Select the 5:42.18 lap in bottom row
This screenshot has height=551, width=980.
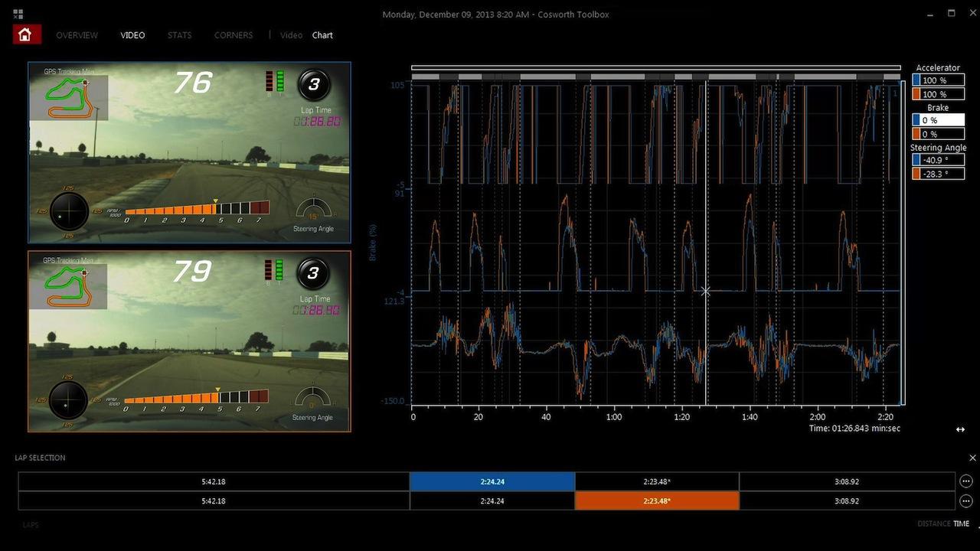214,501
